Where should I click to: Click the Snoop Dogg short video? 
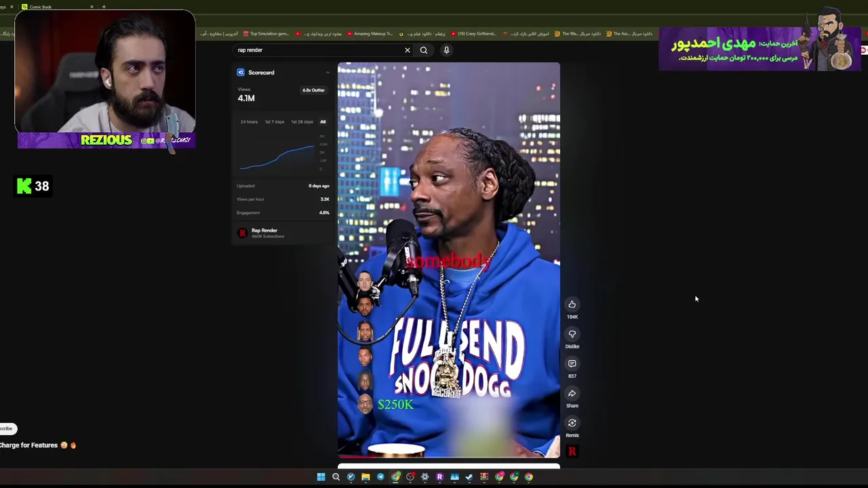[449, 260]
